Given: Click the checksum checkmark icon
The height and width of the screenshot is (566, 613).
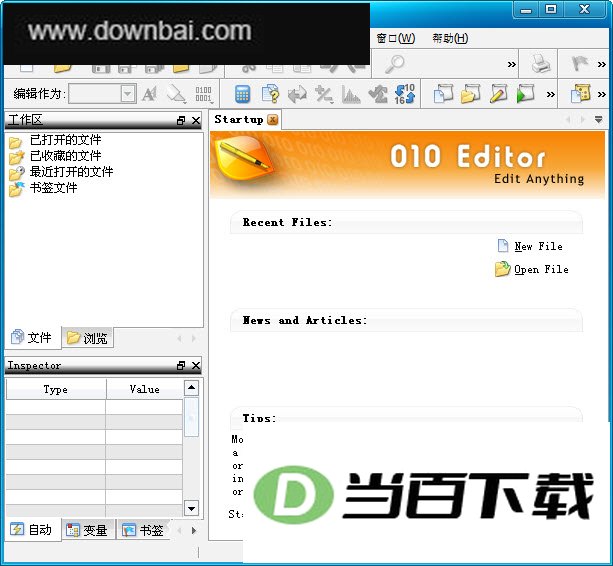Looking at the screenshot, I should click(x=378, y=95).
